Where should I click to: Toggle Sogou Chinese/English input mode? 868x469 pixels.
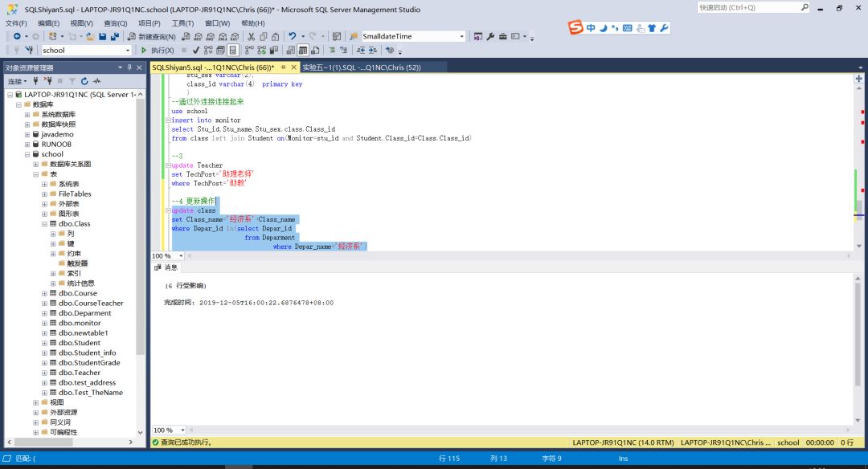pyautogui.click(x=591, y=28)
